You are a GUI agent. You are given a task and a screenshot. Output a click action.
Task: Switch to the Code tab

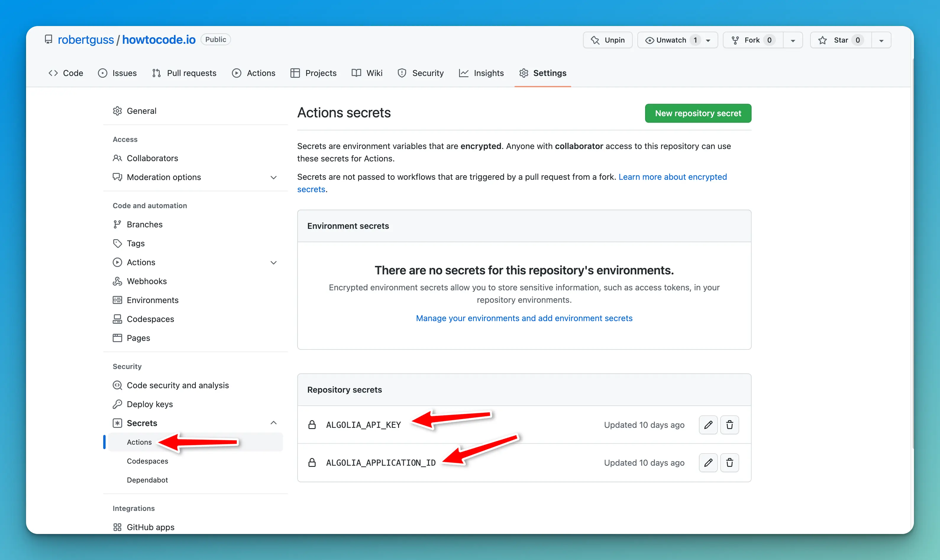click(x=66, y=73)
